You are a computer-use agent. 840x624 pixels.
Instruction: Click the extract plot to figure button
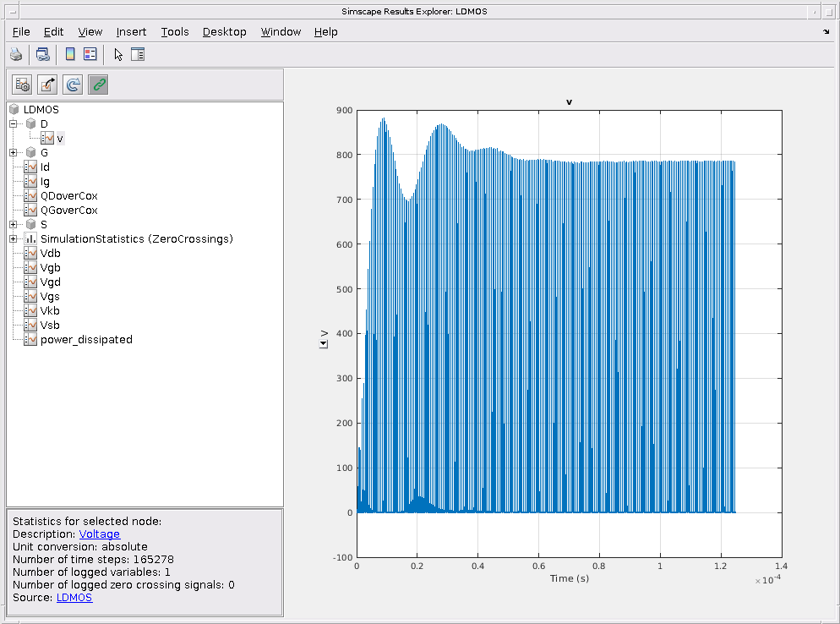[47, 85]
